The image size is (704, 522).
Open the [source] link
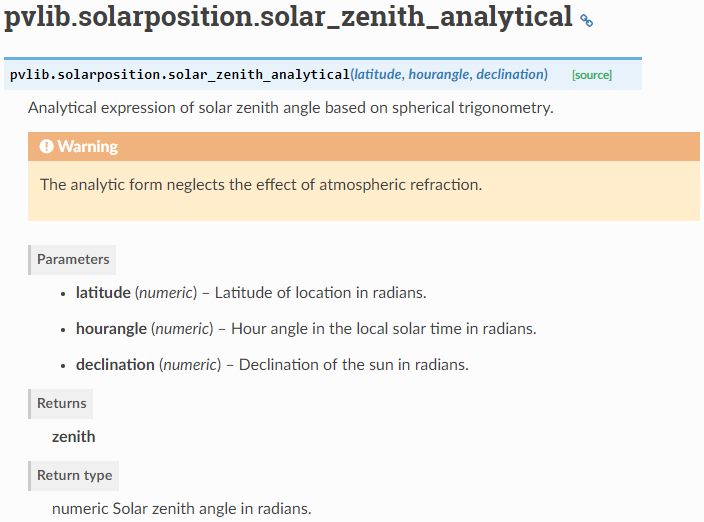pyautogui.click(x=591, y=75)
